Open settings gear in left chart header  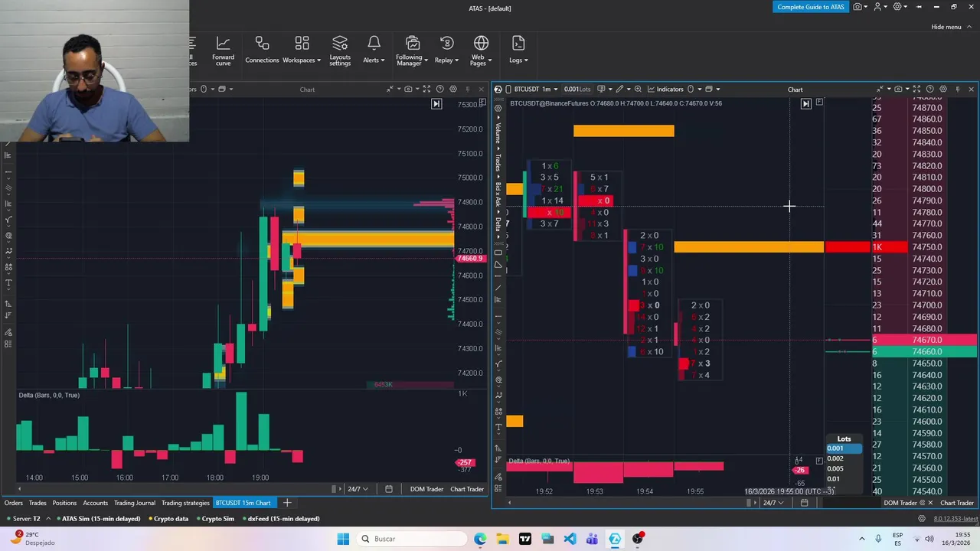[x=453, y=89]
